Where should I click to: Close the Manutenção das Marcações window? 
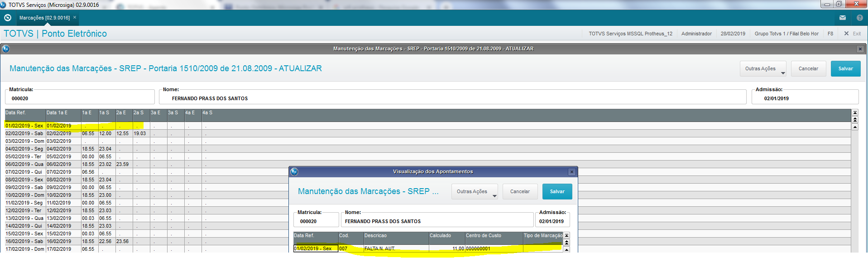pyautogui.click(x=860, y=49)
